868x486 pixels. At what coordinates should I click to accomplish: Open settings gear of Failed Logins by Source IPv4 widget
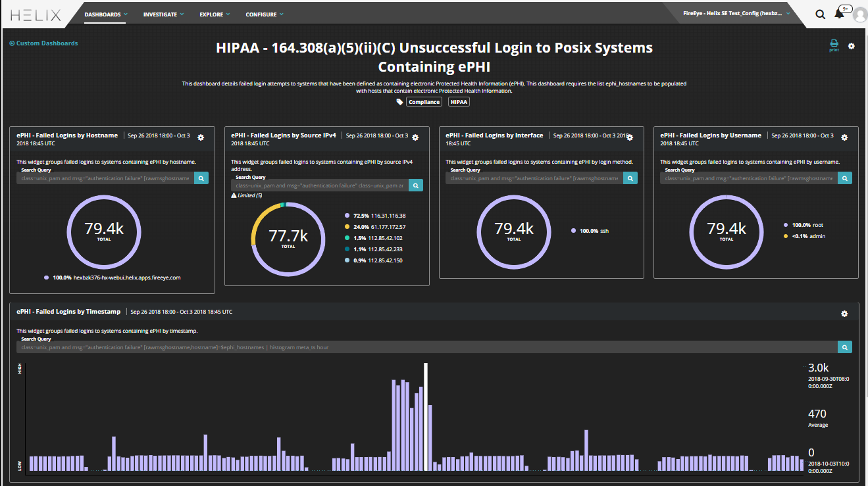[415, 137]
